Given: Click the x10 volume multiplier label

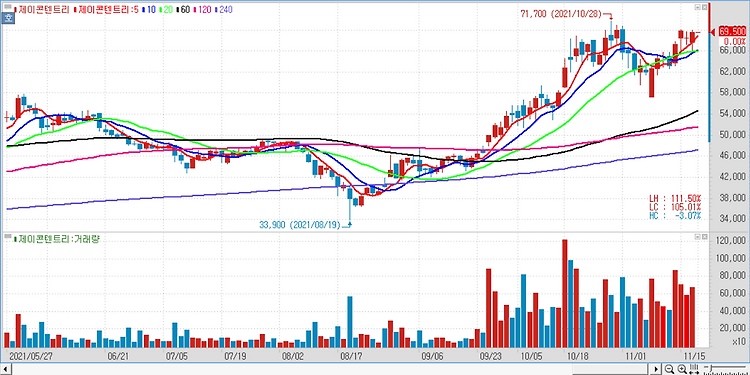Looking at the screenshot, I should tap(739, 341).
